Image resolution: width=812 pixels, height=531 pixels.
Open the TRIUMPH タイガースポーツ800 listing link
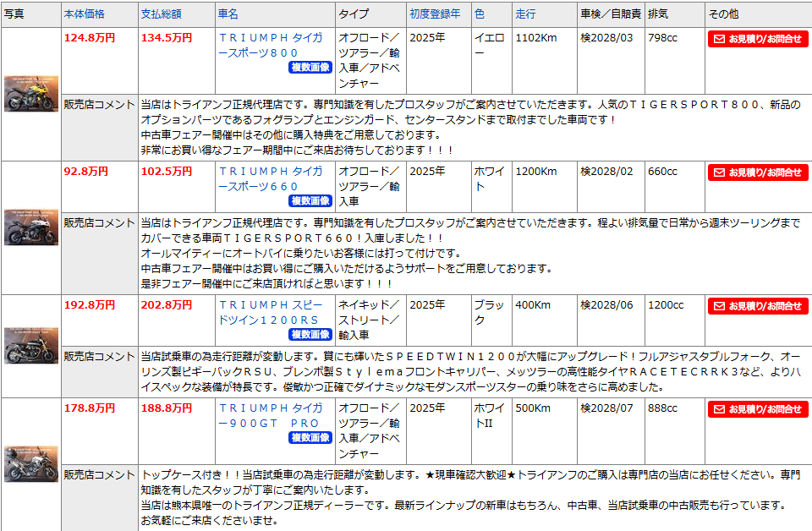tap(270, 45)
